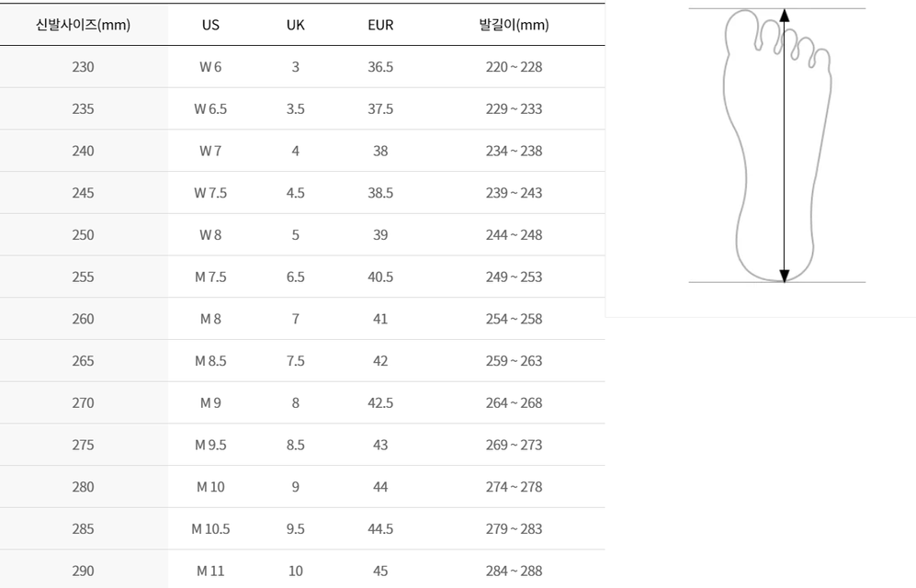Viewport: 916px width, 588px height.
Task: Click the US column header
Action: point(210,25)
